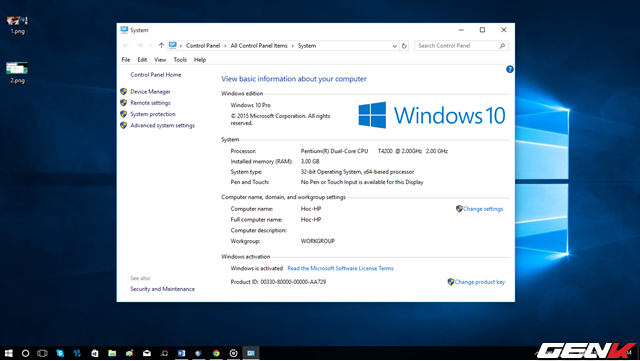The width and height of the screenshot is (640, 361).
Task: Open the View menu
Action: coord(160,60)
